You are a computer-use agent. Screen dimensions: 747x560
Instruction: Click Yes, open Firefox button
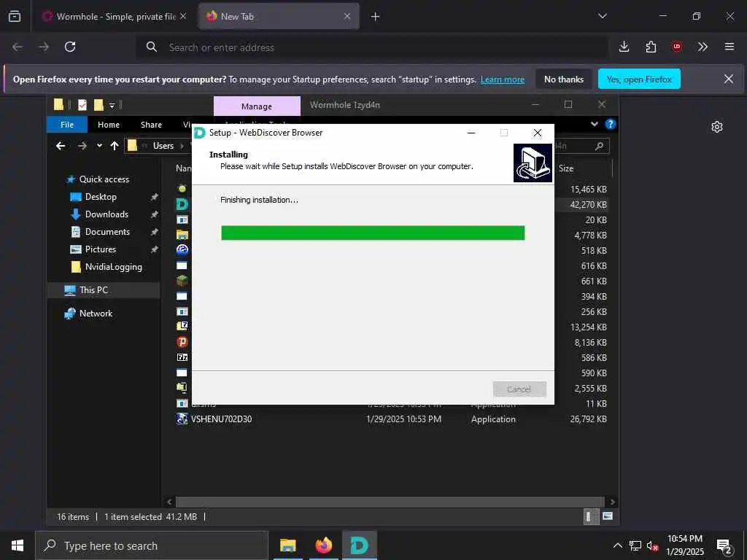tap(639, 79)
